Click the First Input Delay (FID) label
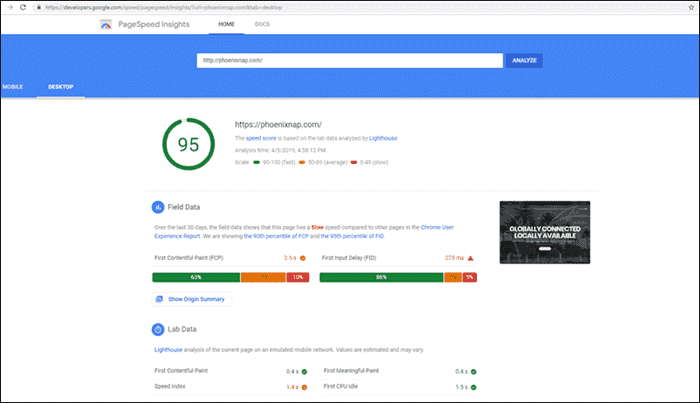Image resolution: width=700 pixels, height=403 pixels. click(x=349, y=258)
